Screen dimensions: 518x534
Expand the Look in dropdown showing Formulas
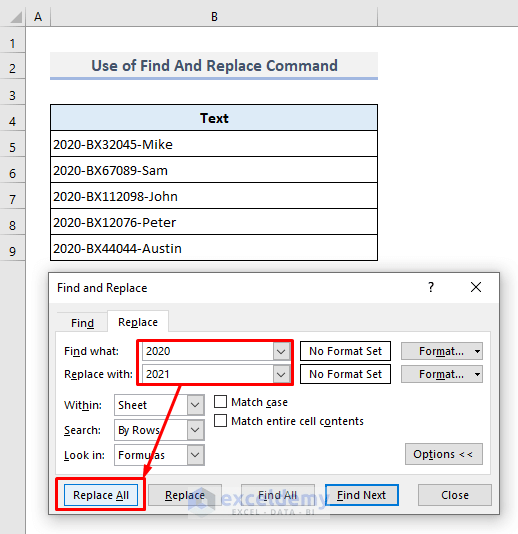pyautogui.click(x=195, y=455)
